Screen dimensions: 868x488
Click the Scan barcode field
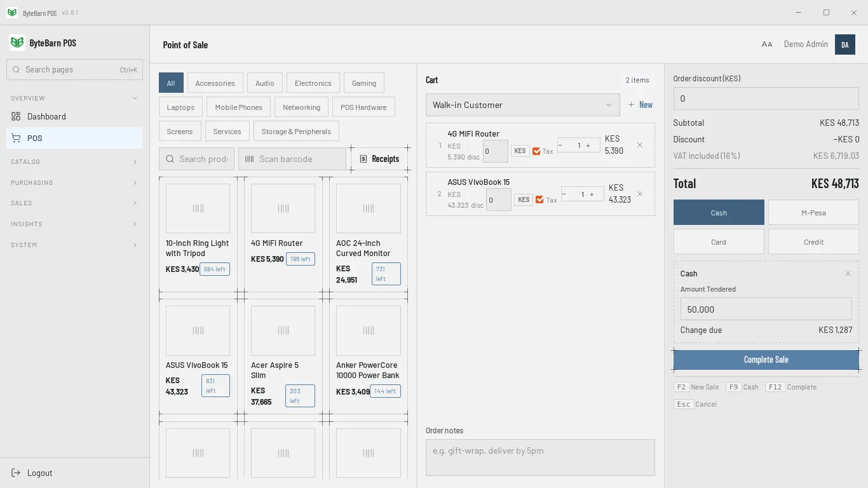point(292,159)
